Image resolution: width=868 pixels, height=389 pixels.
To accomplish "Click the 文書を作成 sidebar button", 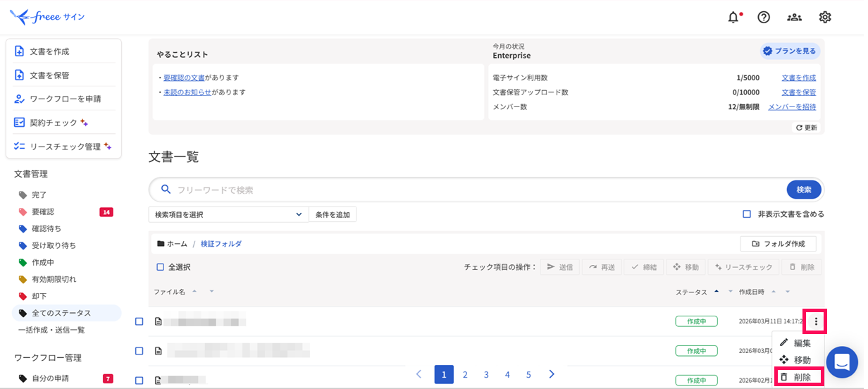I will [63, 51].
